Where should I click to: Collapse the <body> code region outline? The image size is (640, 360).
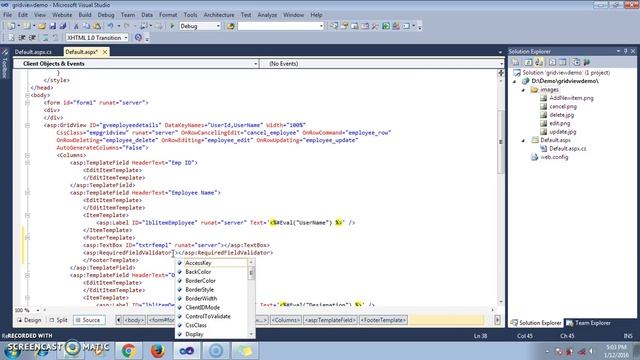pyautogui.click(x=27, y=95)
